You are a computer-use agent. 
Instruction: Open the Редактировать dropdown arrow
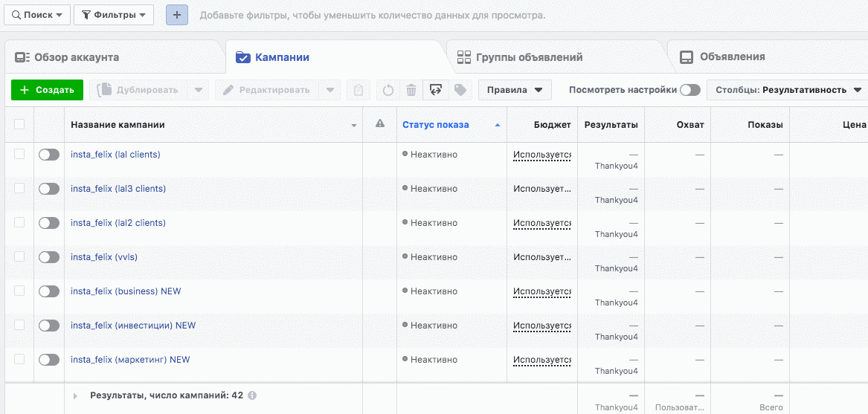330,90
